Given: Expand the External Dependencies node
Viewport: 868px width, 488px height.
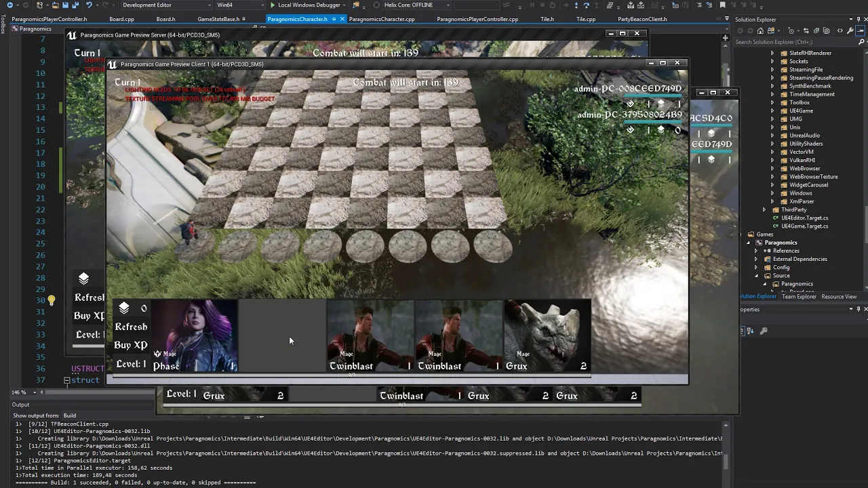Looking at the screenshot, I should (x=756, y=259).
